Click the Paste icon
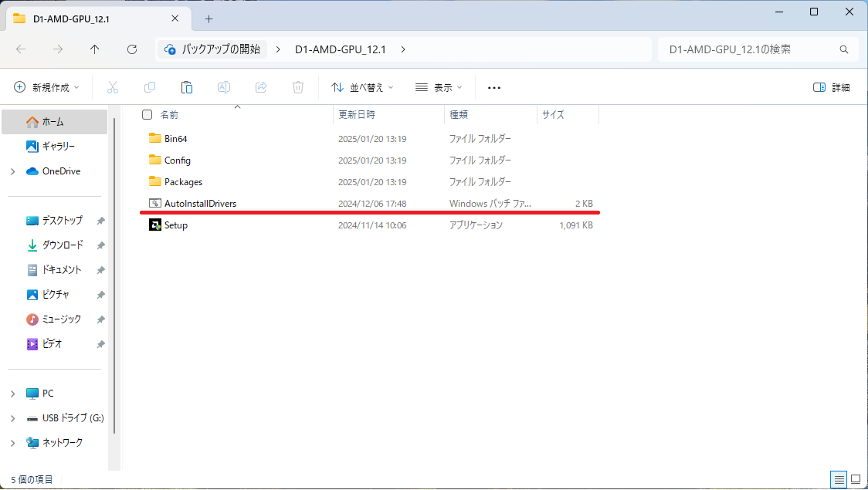The image size is (868, 490). [x=187, y=87]
